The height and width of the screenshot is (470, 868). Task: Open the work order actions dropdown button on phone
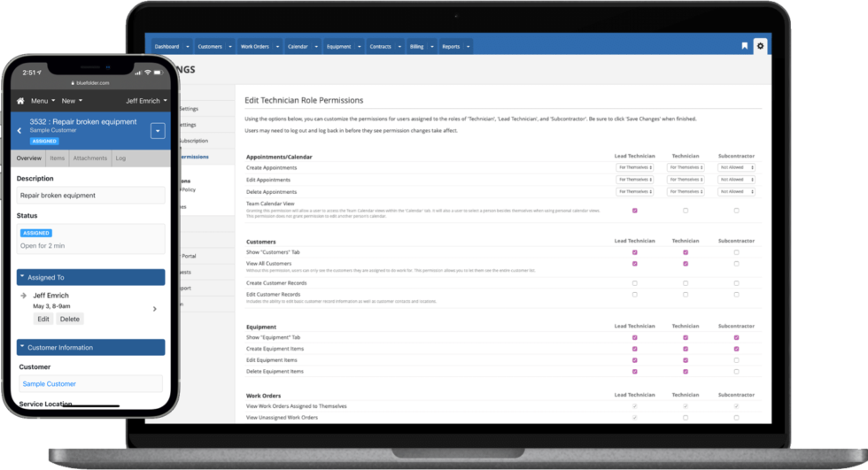pyautogui.click(x=158, y=131)
